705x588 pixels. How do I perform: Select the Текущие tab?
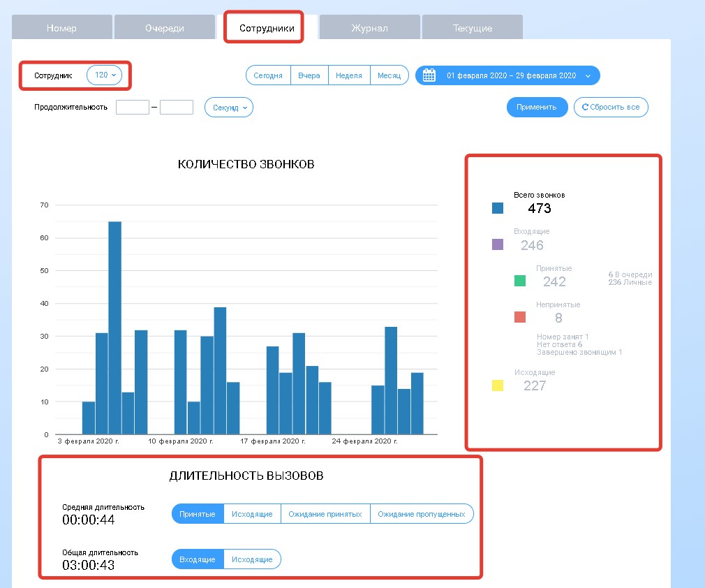[472, 28]
